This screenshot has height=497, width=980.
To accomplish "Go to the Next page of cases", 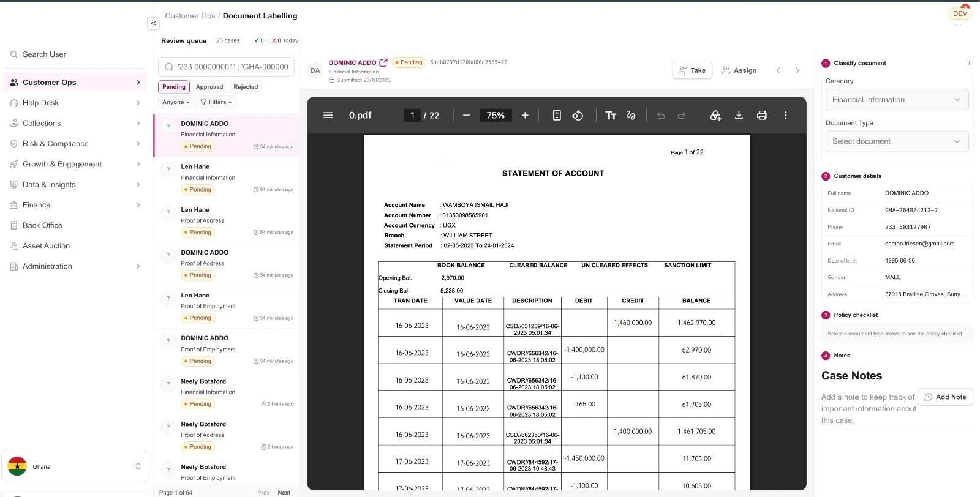I will click(x=284, y=493).
